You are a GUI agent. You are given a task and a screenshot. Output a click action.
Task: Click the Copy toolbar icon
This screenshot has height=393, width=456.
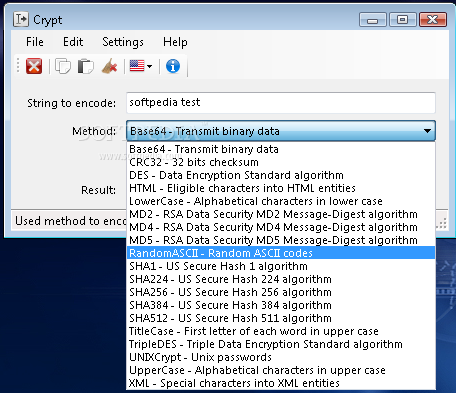coord(63,66)
